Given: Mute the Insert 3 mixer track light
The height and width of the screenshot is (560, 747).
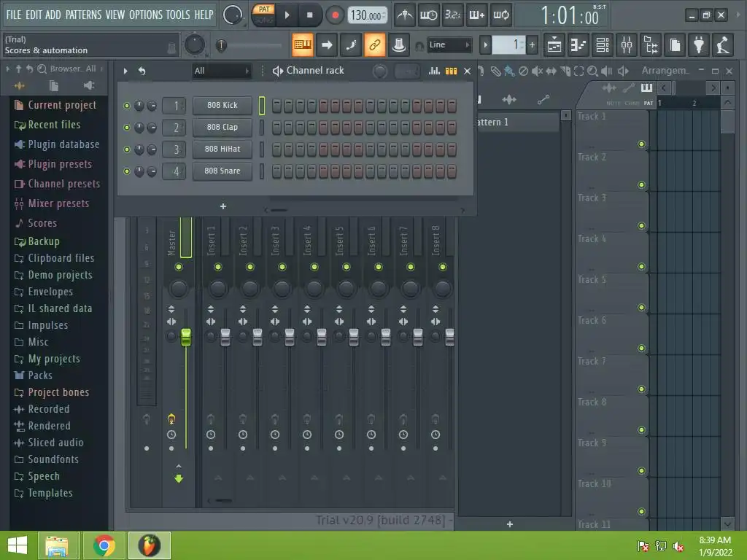Looking at the screenshot, I should pos(282,267).
